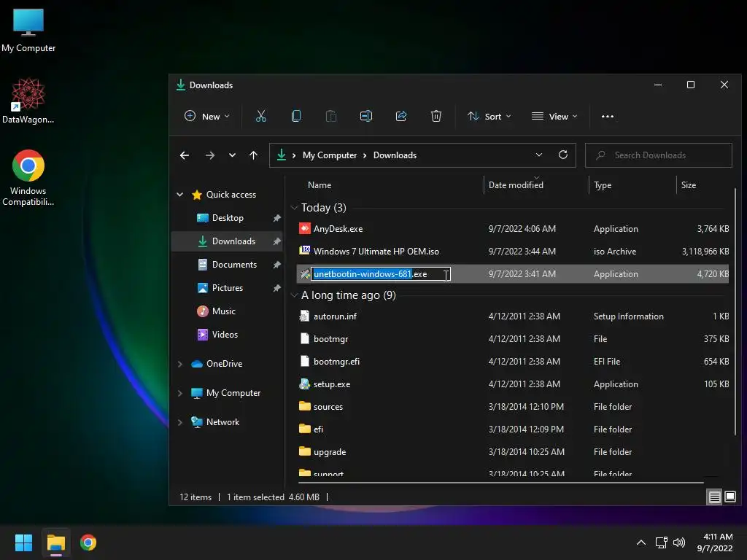Select the efi folder row
The width and height of the screenshot is (747, 560).
(x=513, y=429)
